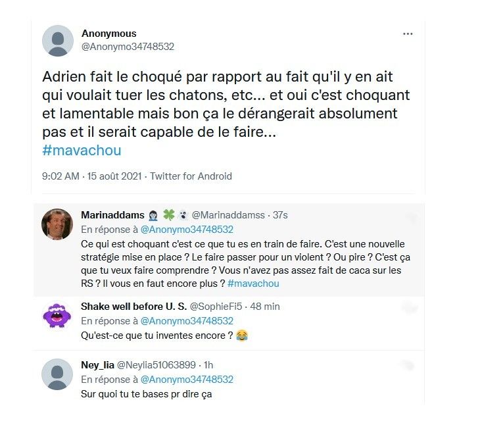Screen dimensions: 480x448
Task: Click Marinaddams profile picture
Action: point(57,224)
